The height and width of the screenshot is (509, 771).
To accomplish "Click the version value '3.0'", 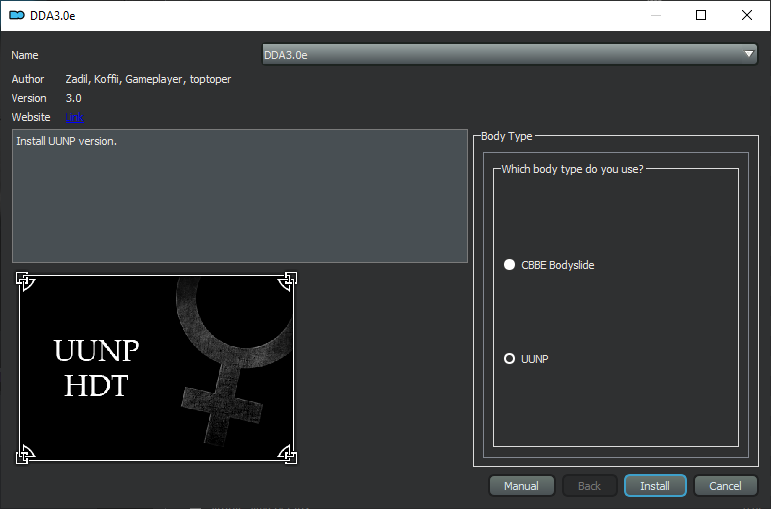I will 74,98.
